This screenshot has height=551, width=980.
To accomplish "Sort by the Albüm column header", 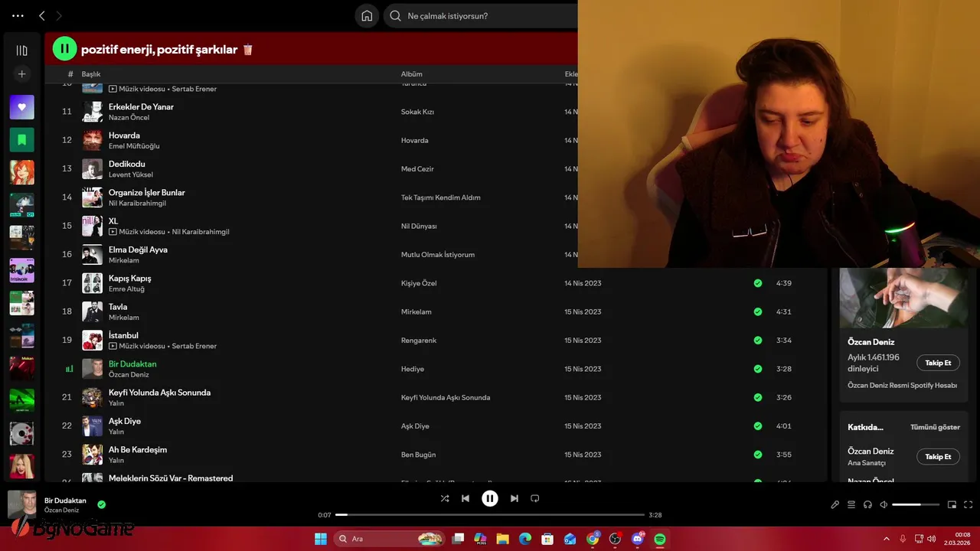I will (x=412, y=74).
